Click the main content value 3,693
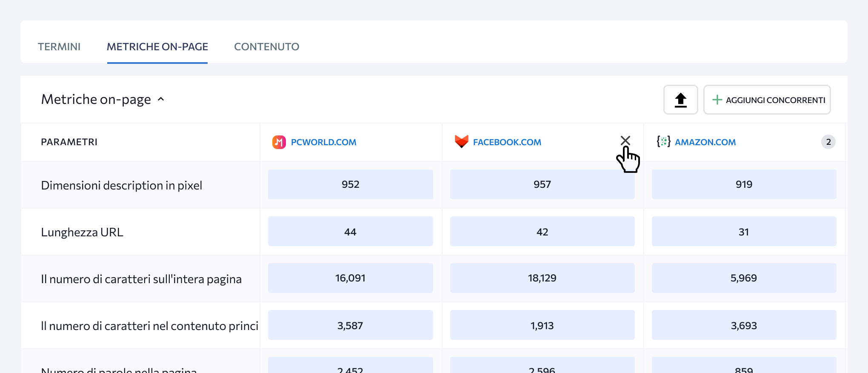868x373 pixels. click(x=744, y=325)
